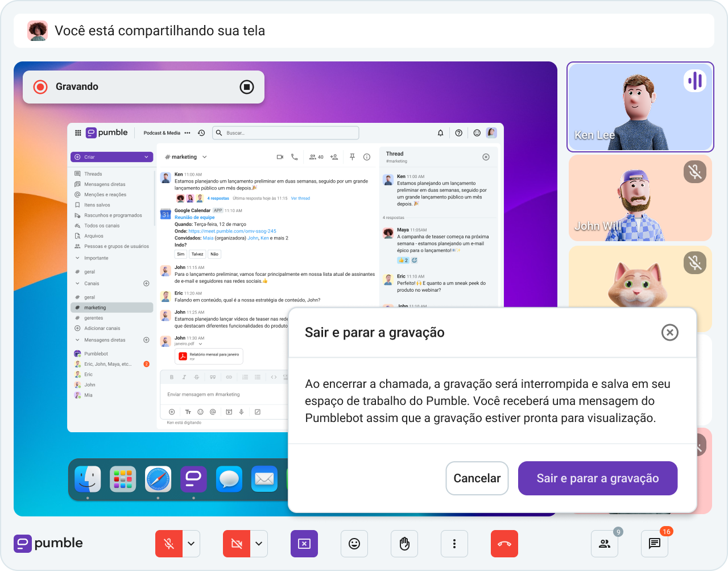Click Sair e parar a gravação button

click(x=597, y=478)
